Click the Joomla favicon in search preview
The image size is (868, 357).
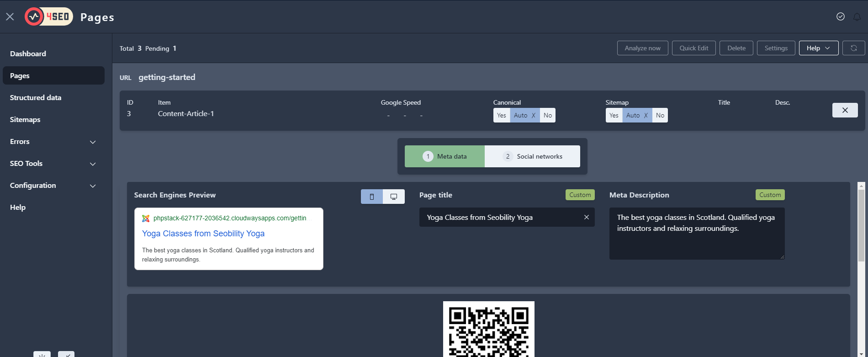pyautogui.click(x=146, y=218)
